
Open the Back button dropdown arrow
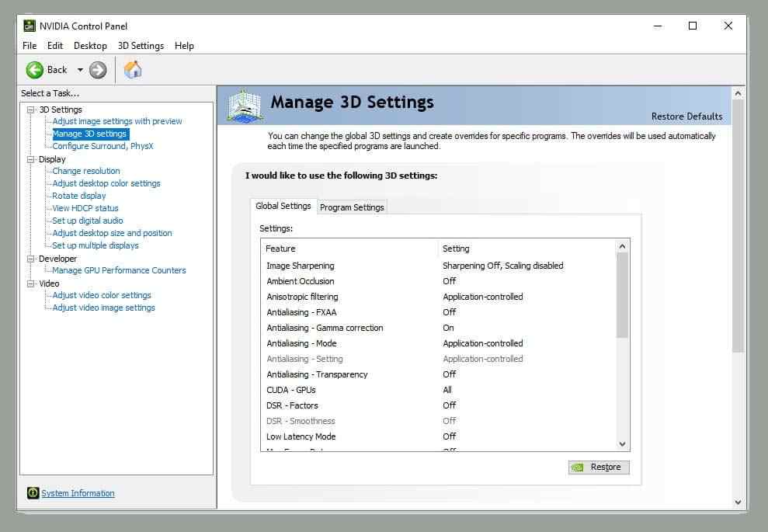(80, 69)
